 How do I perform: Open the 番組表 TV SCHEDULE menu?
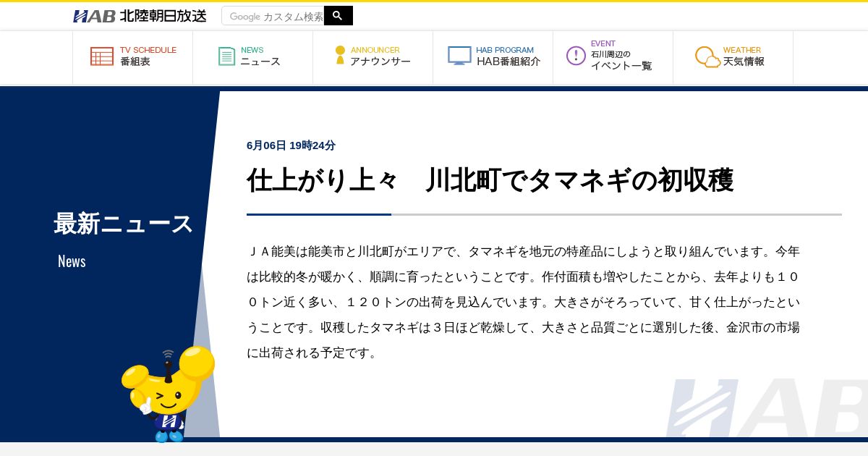[133, 57]
